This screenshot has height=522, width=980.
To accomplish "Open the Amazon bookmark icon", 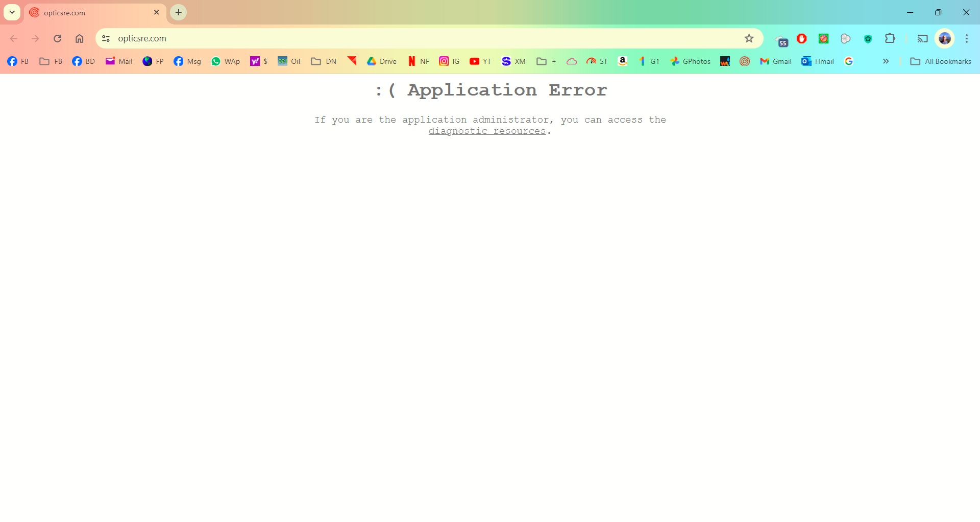I will [x=622, y=61].
